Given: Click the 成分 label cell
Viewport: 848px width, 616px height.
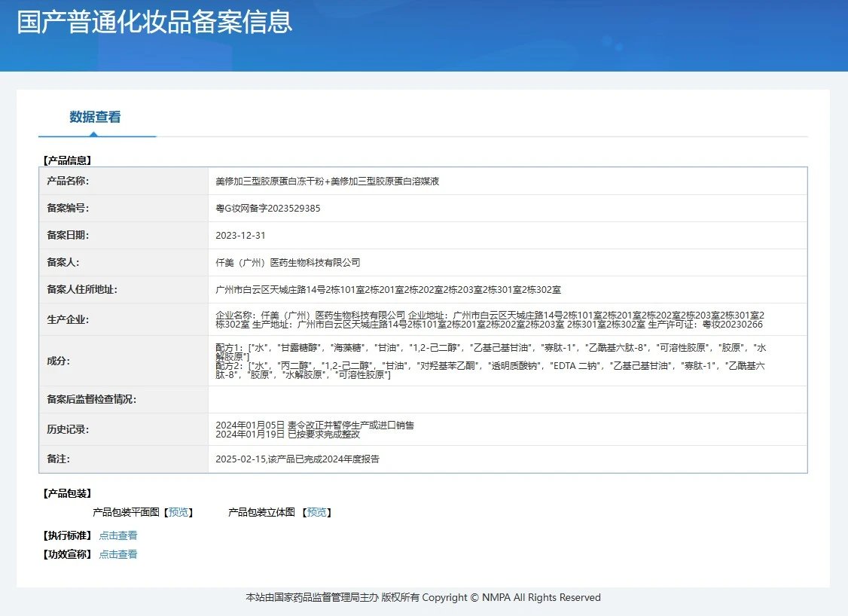Looking at the screenshot, I should pyautogui.click(x=124, y=361).
